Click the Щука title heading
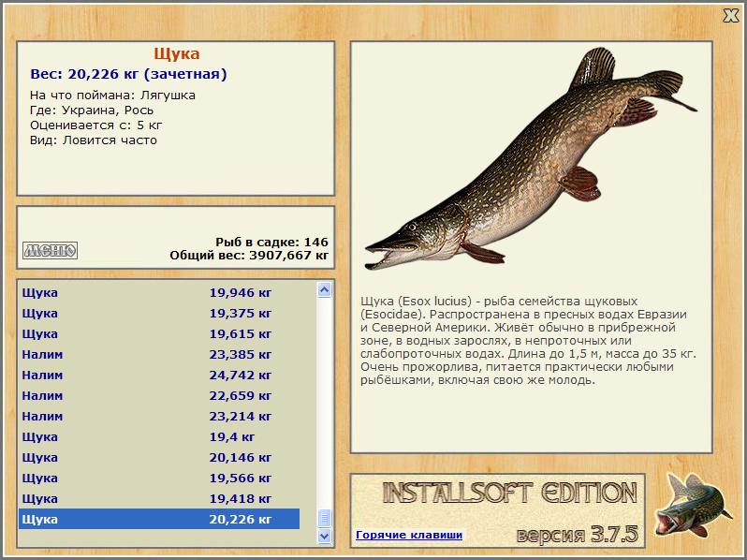 [x=177, y=54]
